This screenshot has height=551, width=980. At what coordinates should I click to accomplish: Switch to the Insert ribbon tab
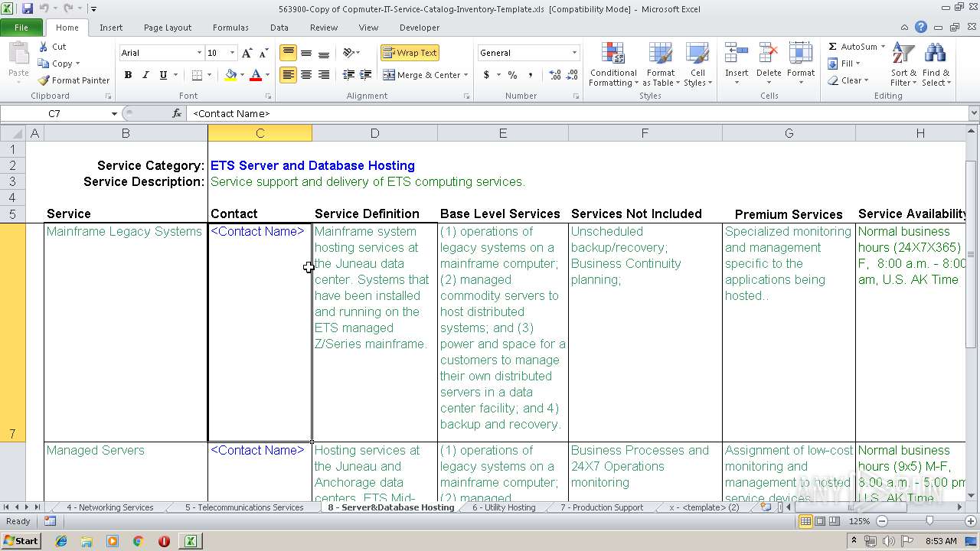111,28
